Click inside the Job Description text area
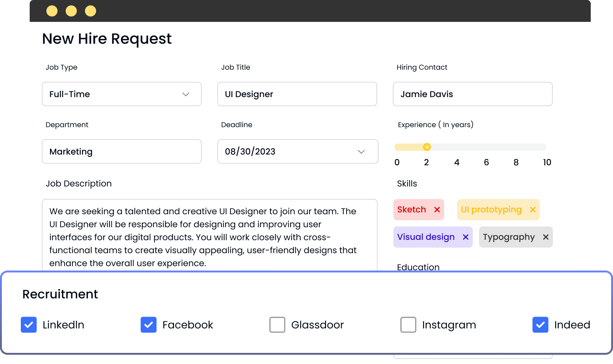Image resolution: width=613 pixels, height=364 pixels. [x=209, y=237]
